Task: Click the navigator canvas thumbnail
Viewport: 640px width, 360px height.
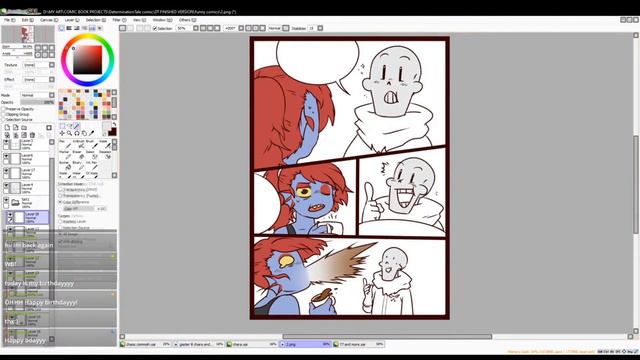Action: click(28, 34)
